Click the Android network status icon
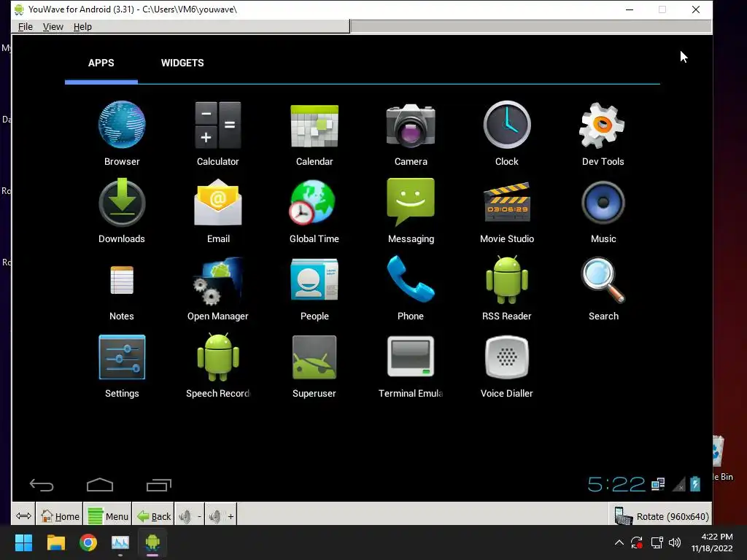Image resolution: width=747 pixels, height=560 pixels. [x=658, y=485]
